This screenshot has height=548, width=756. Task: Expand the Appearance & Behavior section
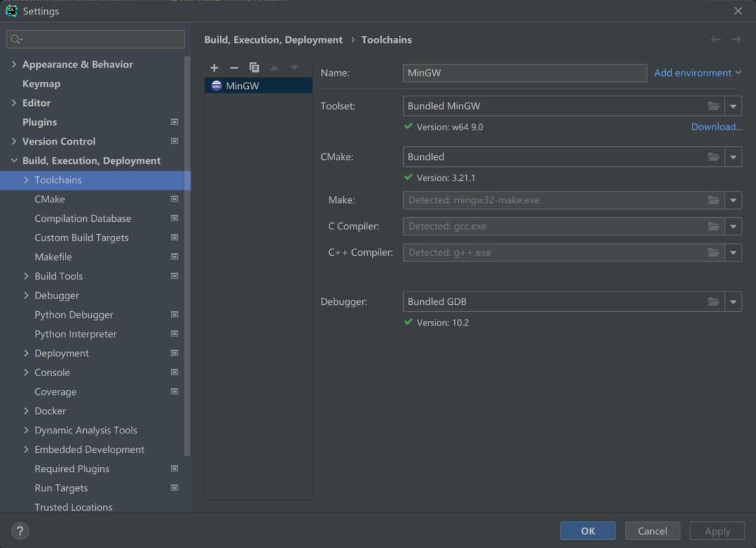[x=14, y=64]
